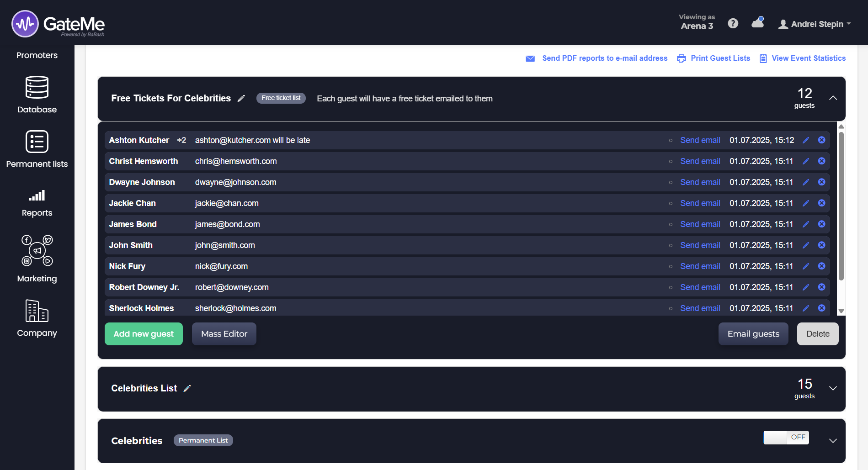Image resolution: width=868 pixels, height=470 pixels.
Task: Open the Database sidebar section
Action: click(x=37, y=95)
